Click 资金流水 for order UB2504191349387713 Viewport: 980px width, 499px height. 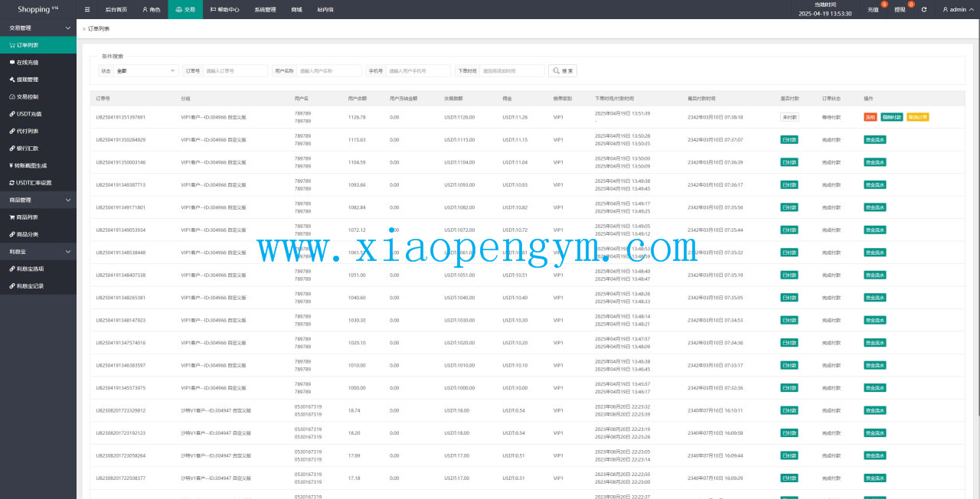coord(874,184)
